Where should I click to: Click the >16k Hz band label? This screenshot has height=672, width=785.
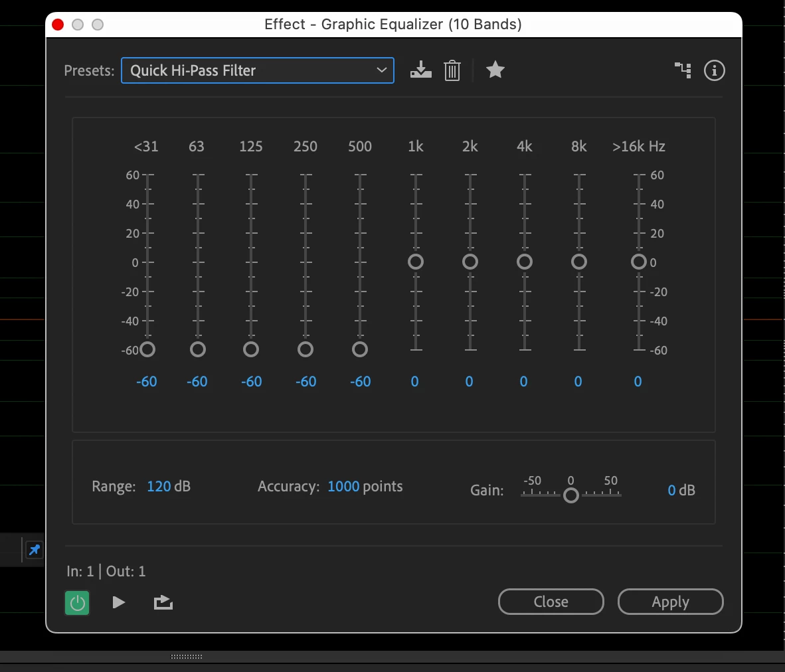(x=639, y=146)
